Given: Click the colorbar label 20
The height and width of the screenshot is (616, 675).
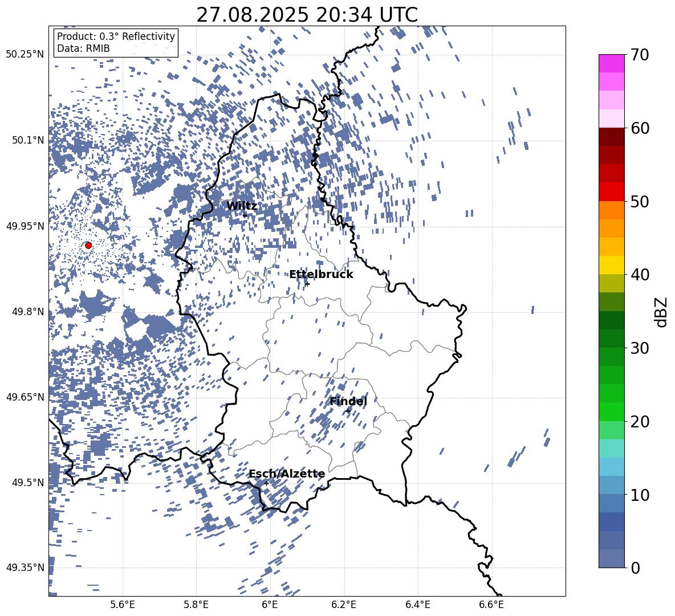Looking at the screenshot, I should pyautogui.click(x=640, y=421).
